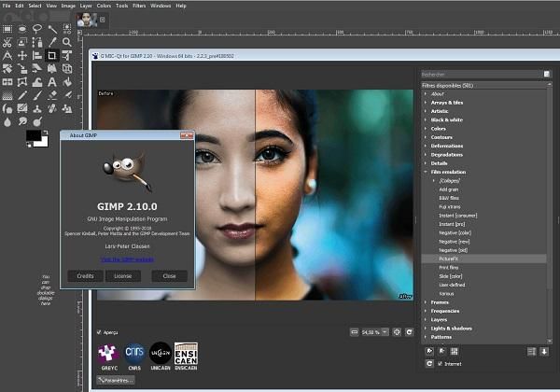Select the Crop tool

point(52,55)
